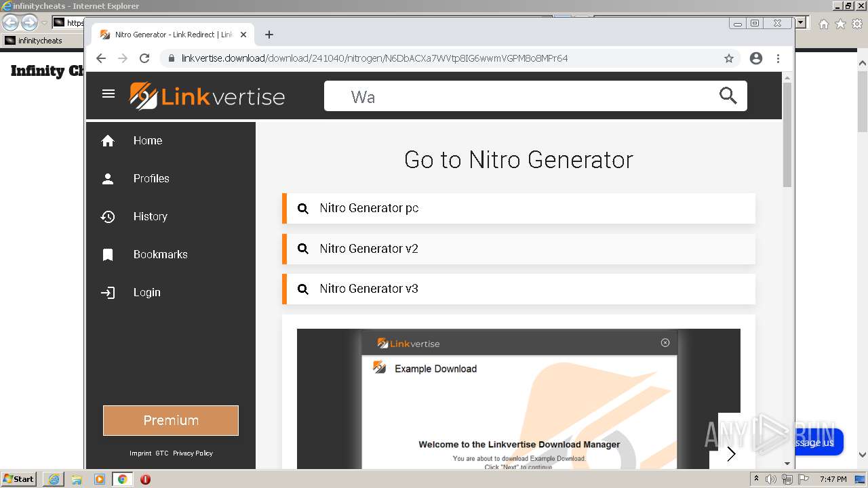Click the Profiles person icon

108,179
